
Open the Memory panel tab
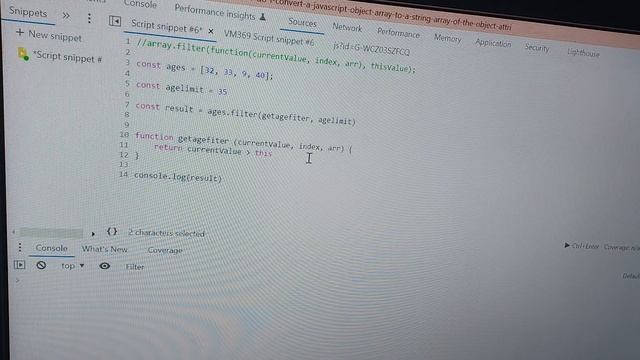447,38
